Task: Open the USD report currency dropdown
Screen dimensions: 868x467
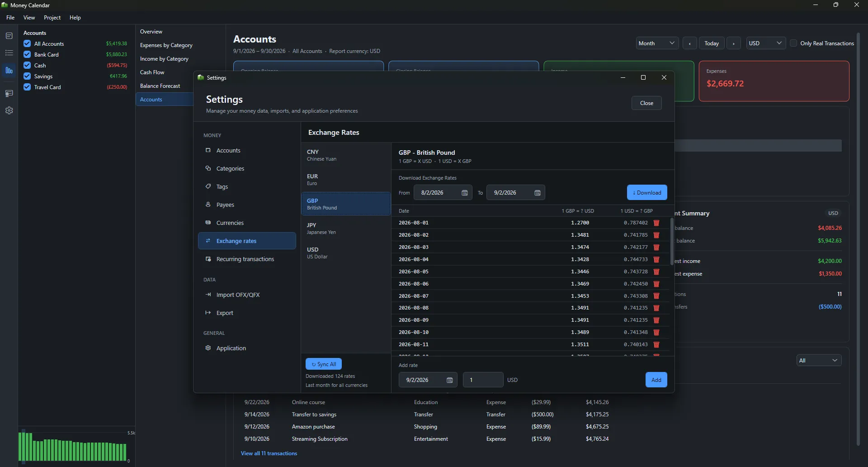Action: pyautogui.click(x=766, y=43)
